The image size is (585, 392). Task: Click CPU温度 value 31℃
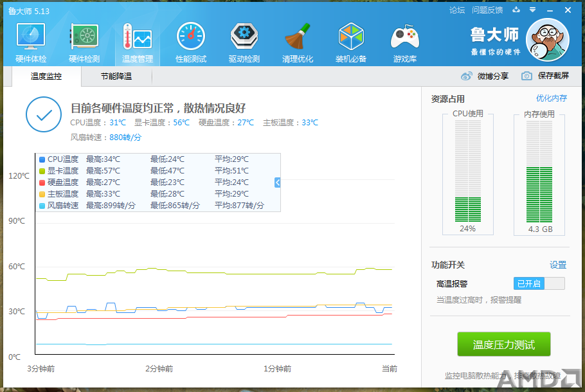pyautogui.click(x=118, y=122)
